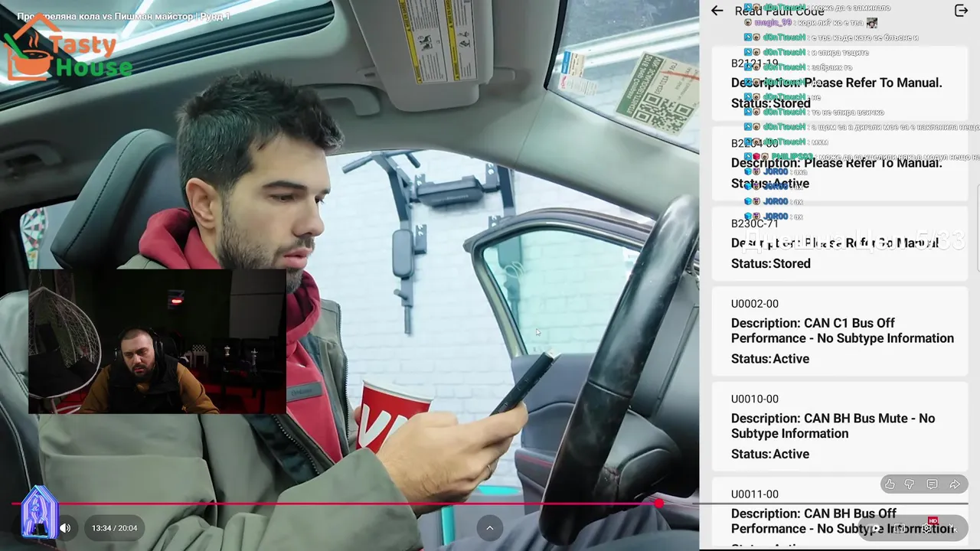Click the back arrow beside Read Fault Code
Image resolution: width=980 pixels, height=551 pixels.
click(x=717, y=11)
